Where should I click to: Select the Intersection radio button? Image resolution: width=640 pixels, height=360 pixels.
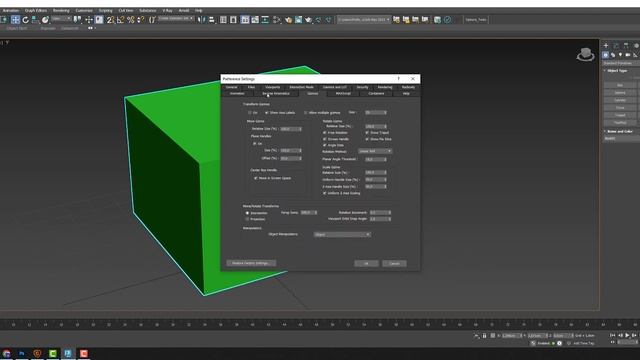pos(247,213)
